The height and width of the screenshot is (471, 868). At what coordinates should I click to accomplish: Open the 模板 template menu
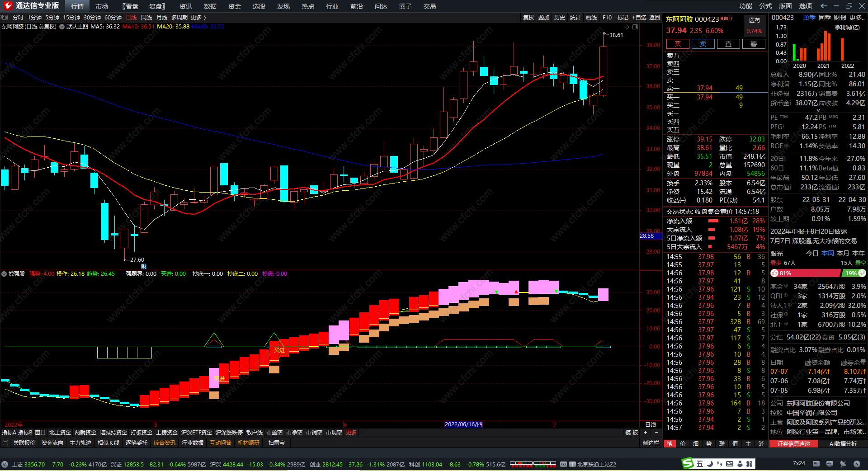coord(632,433)
